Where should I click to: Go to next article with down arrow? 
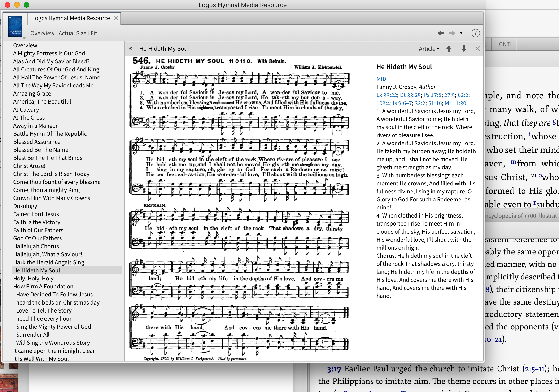pos(464,49)
